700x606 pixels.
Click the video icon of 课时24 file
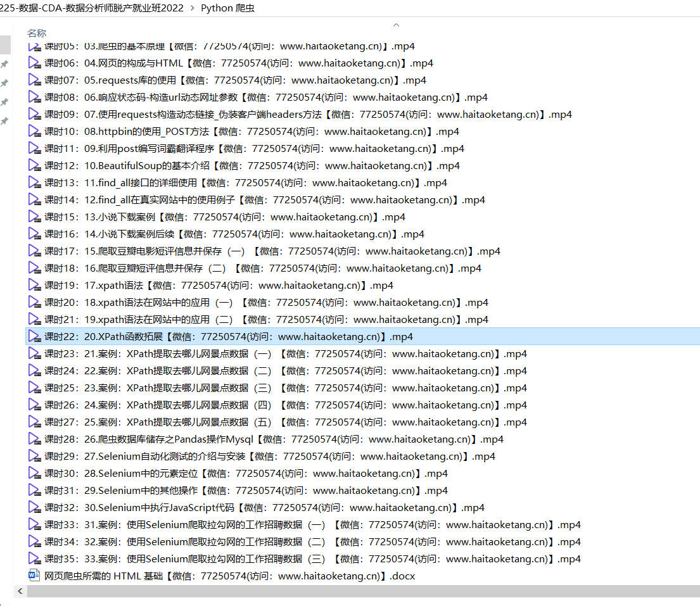(x=34, y=371)
